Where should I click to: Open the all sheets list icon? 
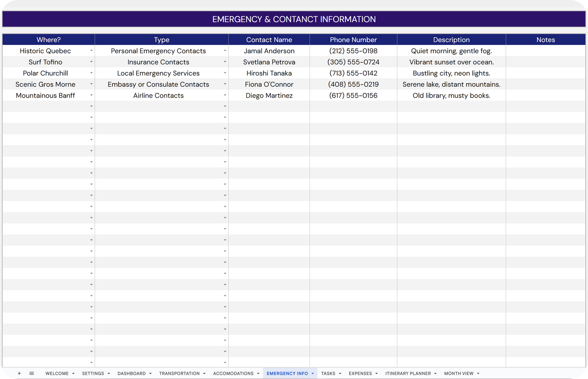(31, 373)
